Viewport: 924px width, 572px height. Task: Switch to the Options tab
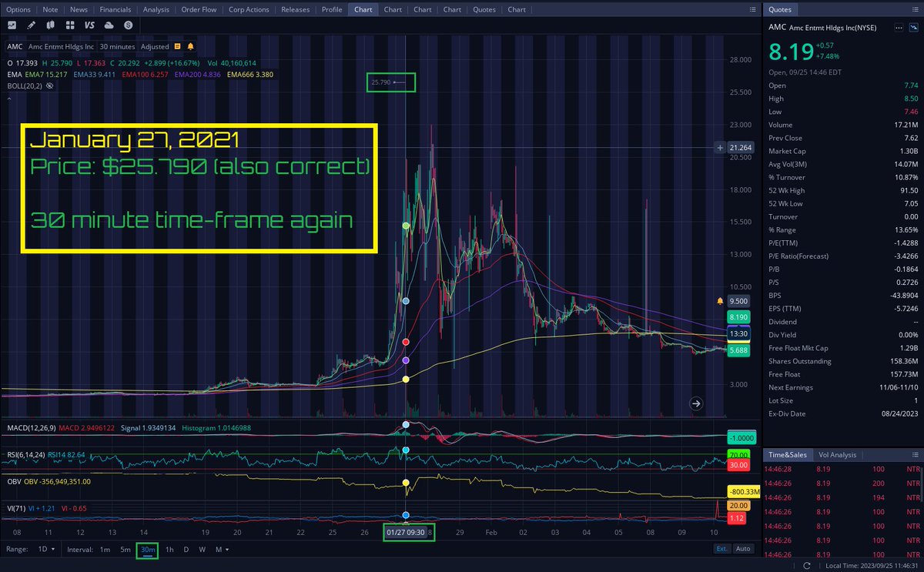18,9
